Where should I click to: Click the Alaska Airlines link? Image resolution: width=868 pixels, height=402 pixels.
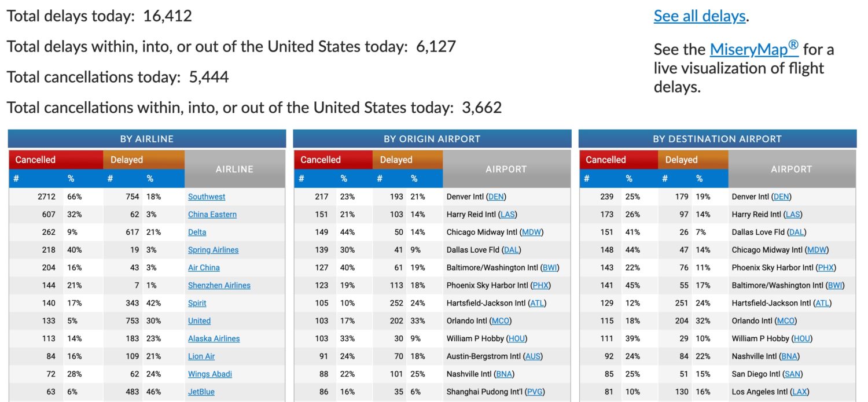214,338
